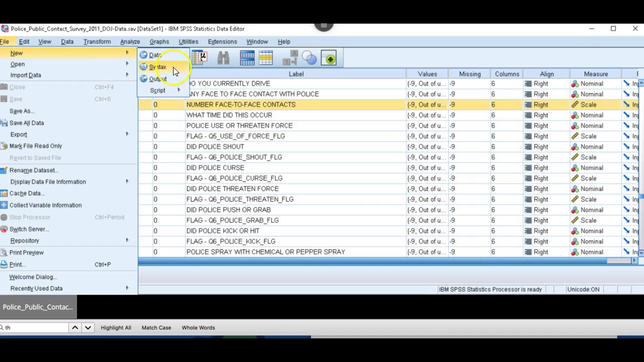644x362 pixels.
Task: Click the Split File stacked tables icon
Action: click(247, 58)
